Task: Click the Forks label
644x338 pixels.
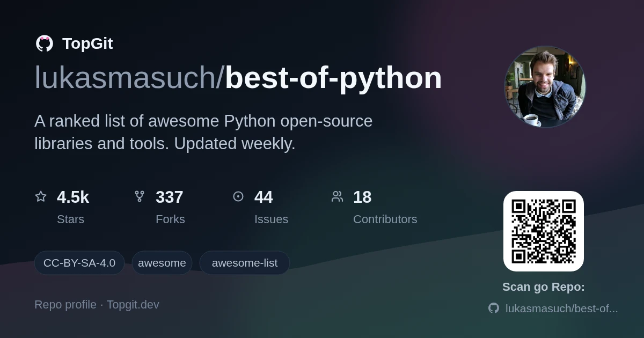Action: (170, 219)
